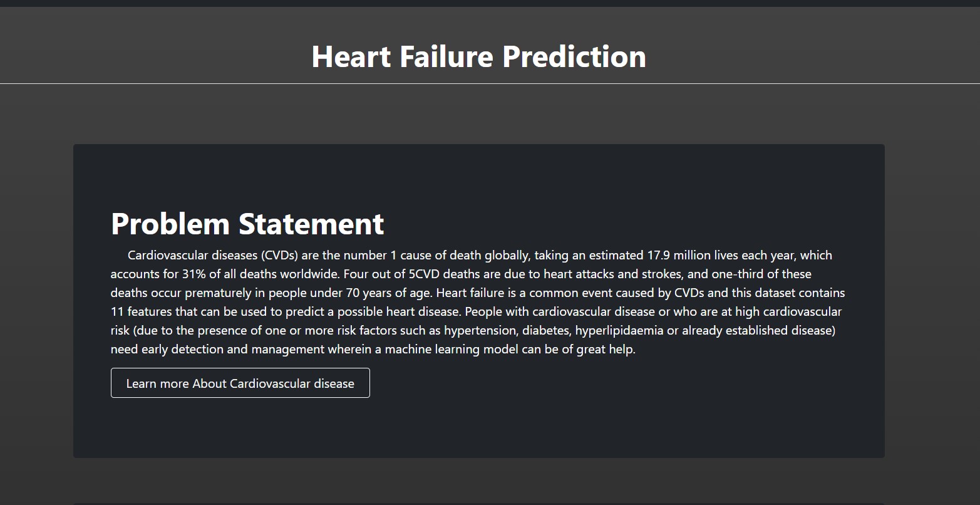Click the Learn more About Cardiovascular disease button
Screen dimensions: 980x505
(x=240, y=383)
